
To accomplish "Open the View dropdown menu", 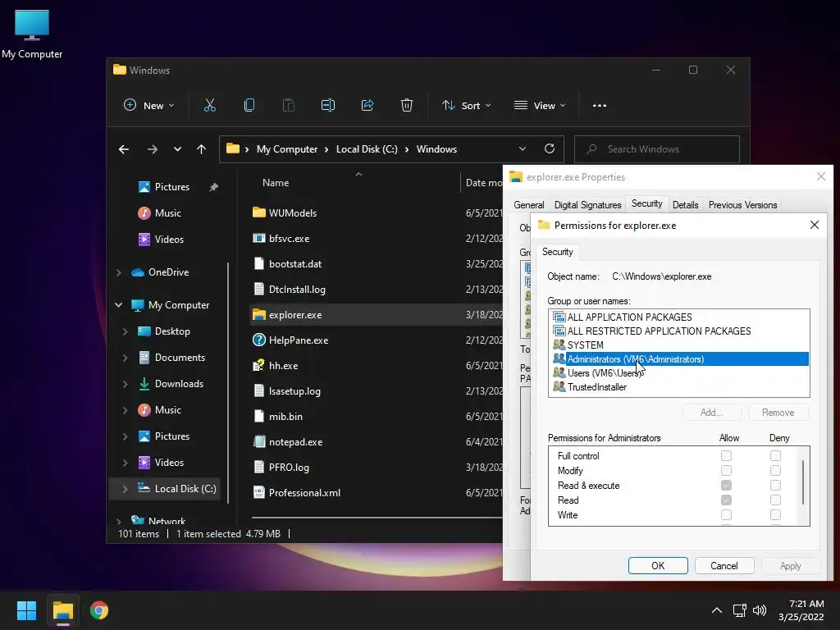I will [x=540, y=106].
